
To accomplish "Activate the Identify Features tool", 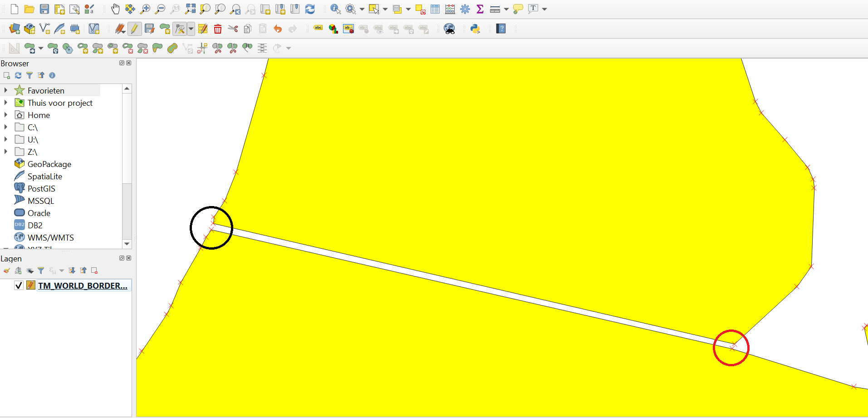I will (335, 9).
